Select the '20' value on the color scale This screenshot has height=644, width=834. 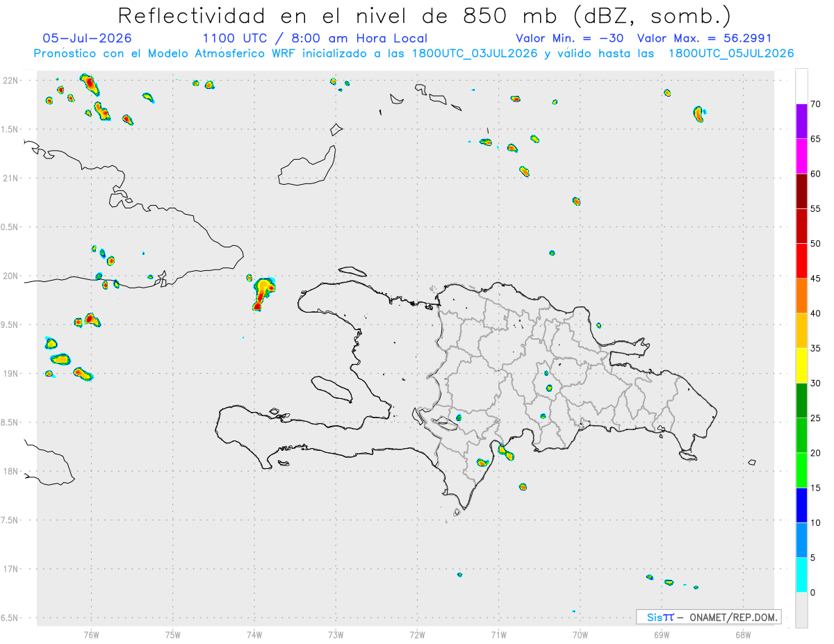[815, 453]
